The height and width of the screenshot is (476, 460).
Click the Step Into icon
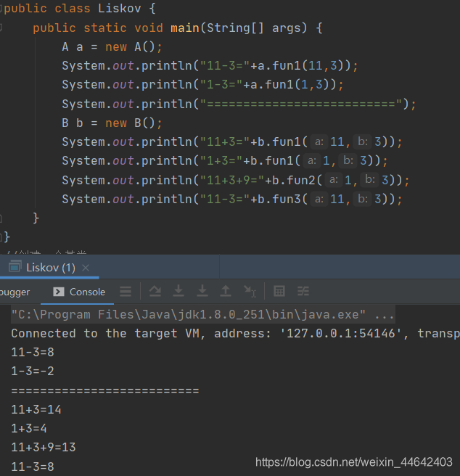tap(178, 291)
